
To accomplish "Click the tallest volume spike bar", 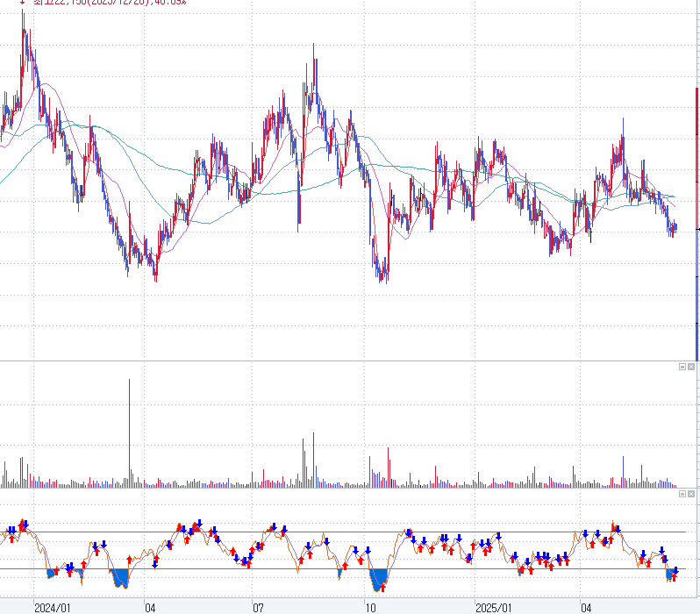I will pyautogui.click(x=130, y=430).
